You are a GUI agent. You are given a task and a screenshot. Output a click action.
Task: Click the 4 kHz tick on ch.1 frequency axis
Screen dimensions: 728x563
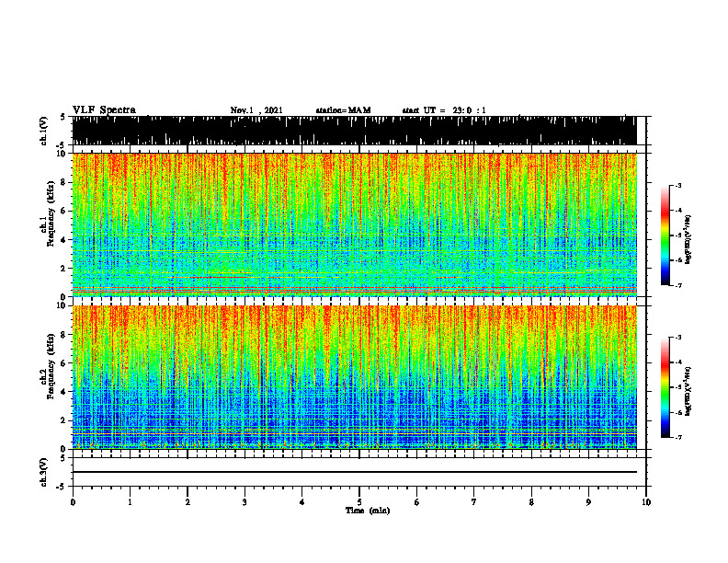(x=64, y=240)
